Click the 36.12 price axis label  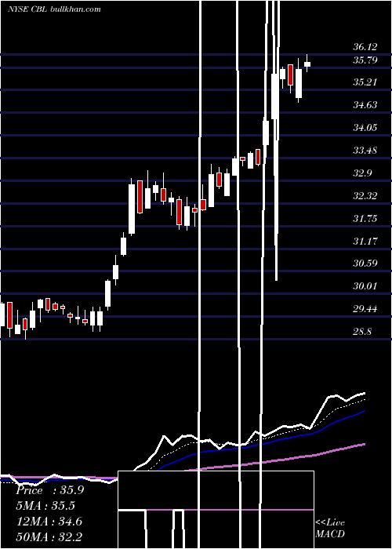[365, 47]
